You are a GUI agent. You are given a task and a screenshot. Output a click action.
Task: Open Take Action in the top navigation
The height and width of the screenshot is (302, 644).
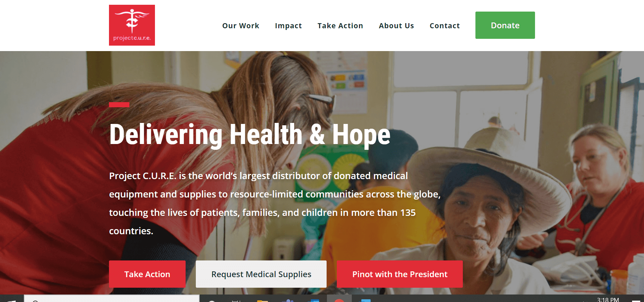[x=340, y=26]
